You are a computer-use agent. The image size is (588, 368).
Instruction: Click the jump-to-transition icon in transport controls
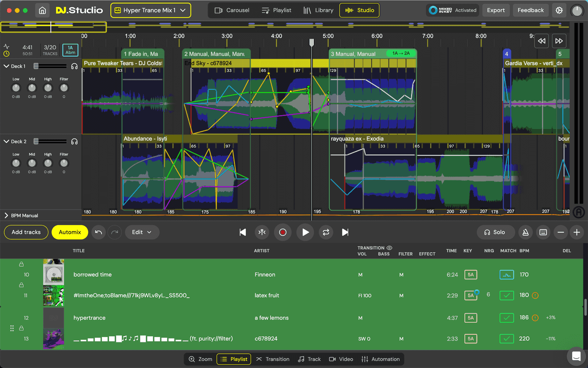click(262, 232)
